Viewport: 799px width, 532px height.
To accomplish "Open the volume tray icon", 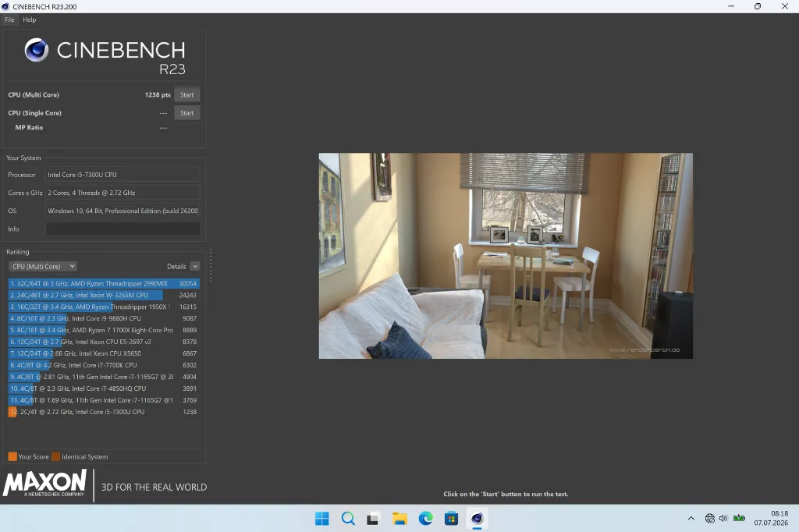I will (723, 518).
